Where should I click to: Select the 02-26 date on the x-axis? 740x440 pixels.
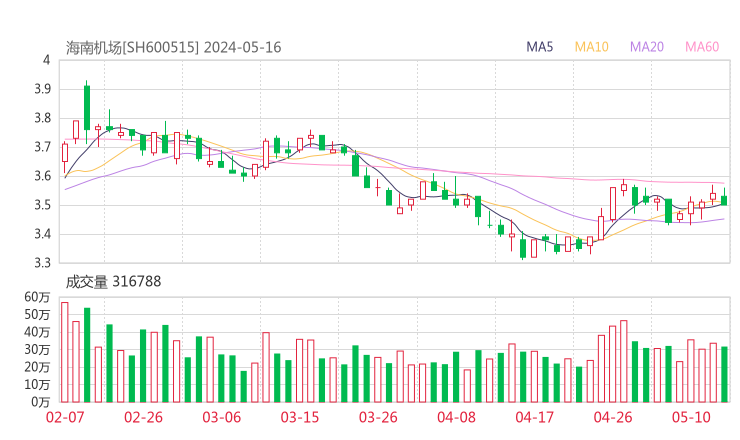click(x=144, y=417)
